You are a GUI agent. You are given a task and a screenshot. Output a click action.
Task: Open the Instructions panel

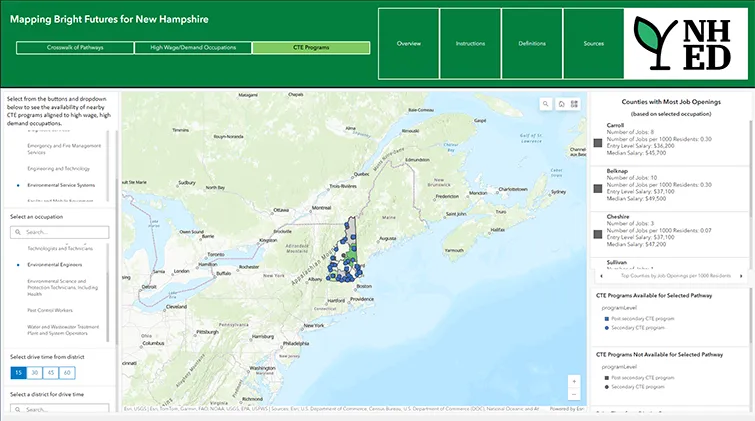click(x=470, y=43)
